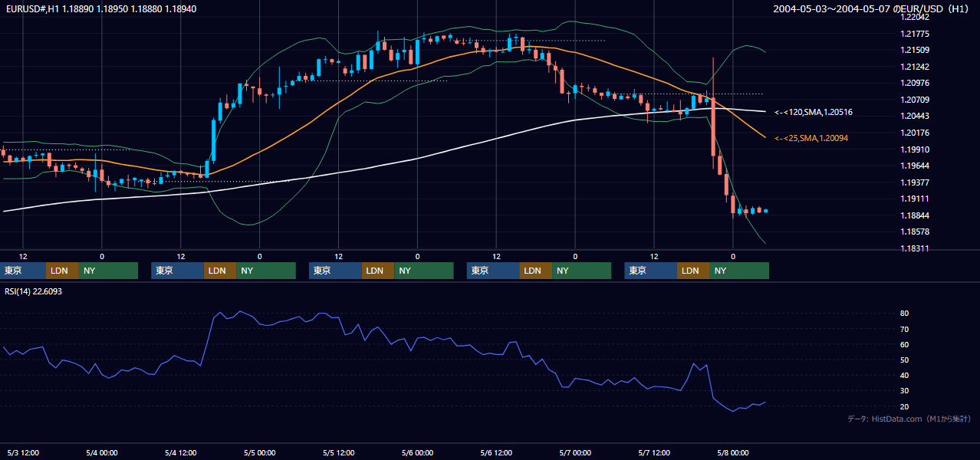Click price axis label 1.18578
Image resolution: width=980 pixels, height=460 pixels.
click(x=915, y=232)
